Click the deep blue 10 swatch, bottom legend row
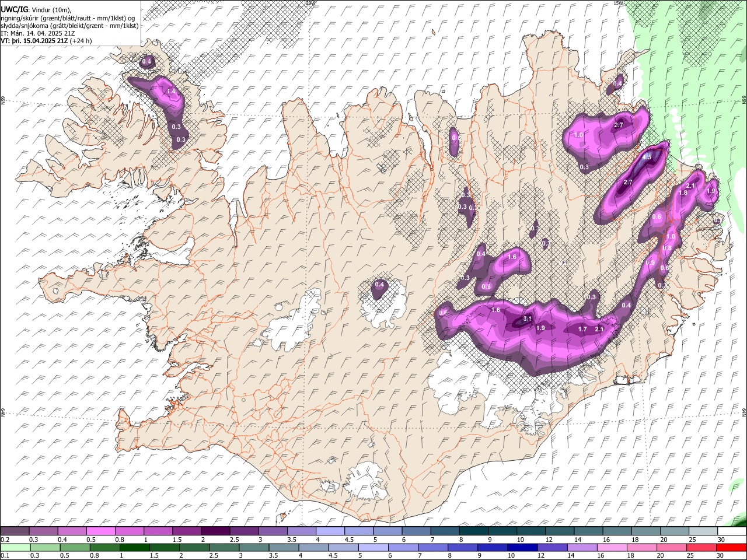Viewport: 747px width, 560px height. pyautogui.click(x=522, y=547)
